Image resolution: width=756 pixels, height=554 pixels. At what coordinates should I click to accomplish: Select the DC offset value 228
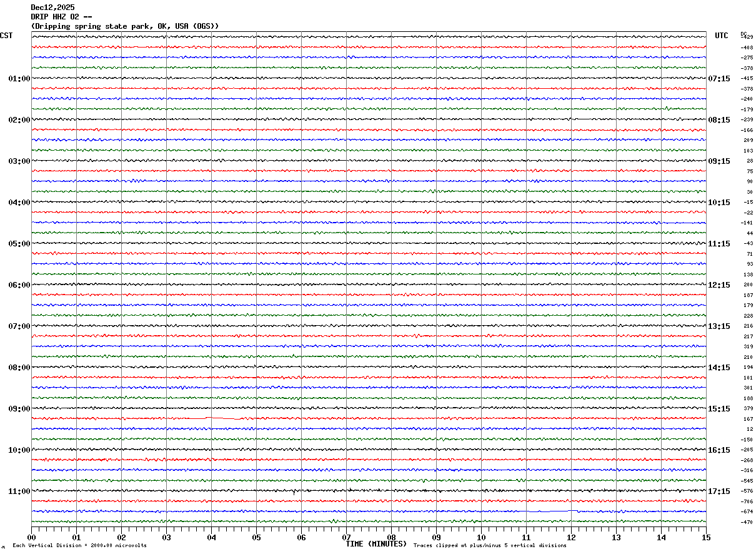pos(748,316)
